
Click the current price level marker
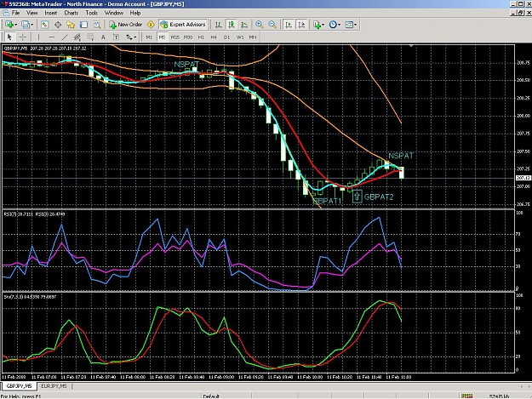tap(523, 178)
